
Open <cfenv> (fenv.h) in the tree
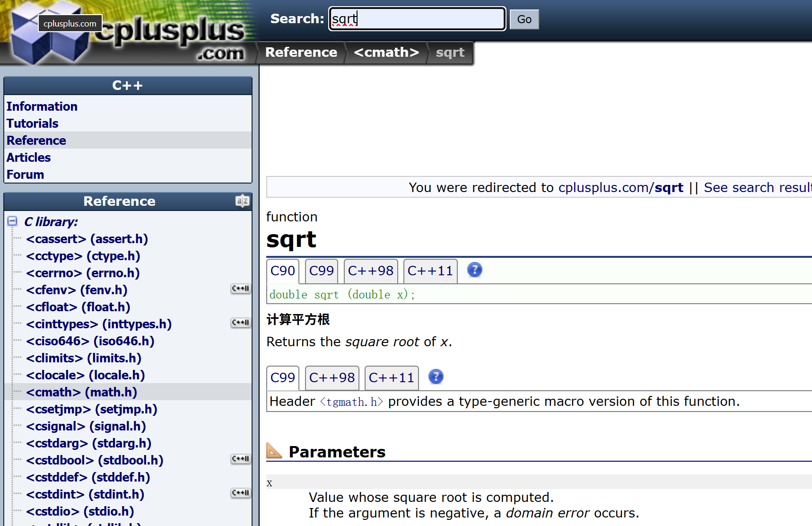coord(77,290)
